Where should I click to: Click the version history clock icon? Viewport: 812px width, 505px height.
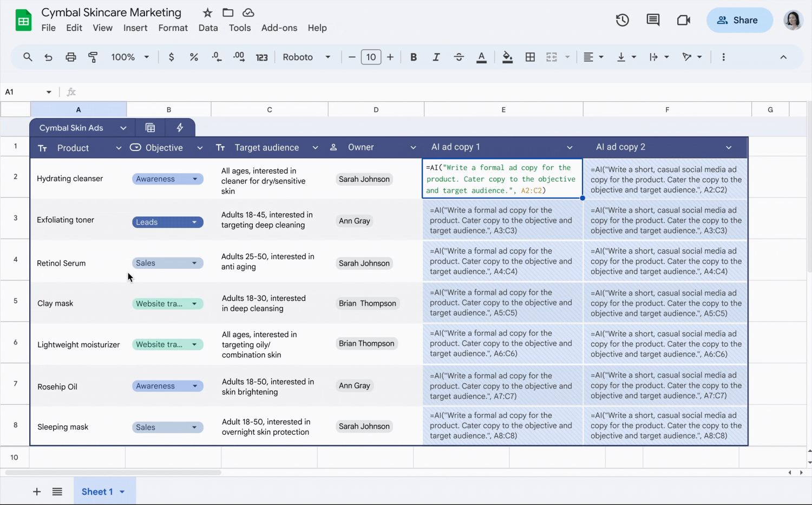tap(622, 21)
